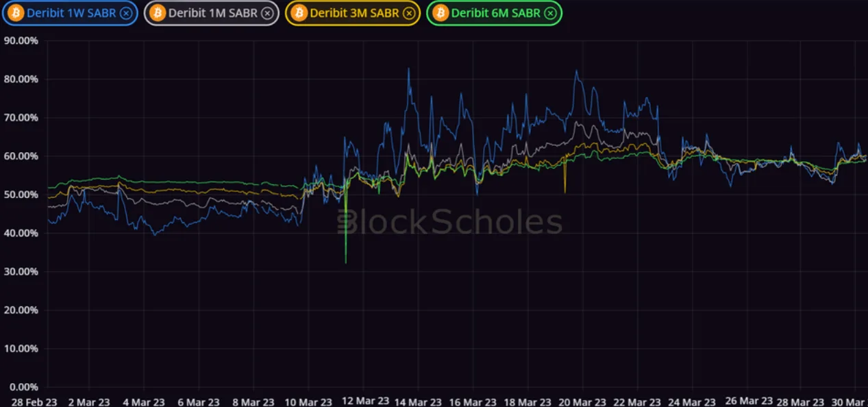This screenshot has width=868, height=407.
Task: Toggle the Deribit 6M SABR legend label
Action: tap(496, 13)
